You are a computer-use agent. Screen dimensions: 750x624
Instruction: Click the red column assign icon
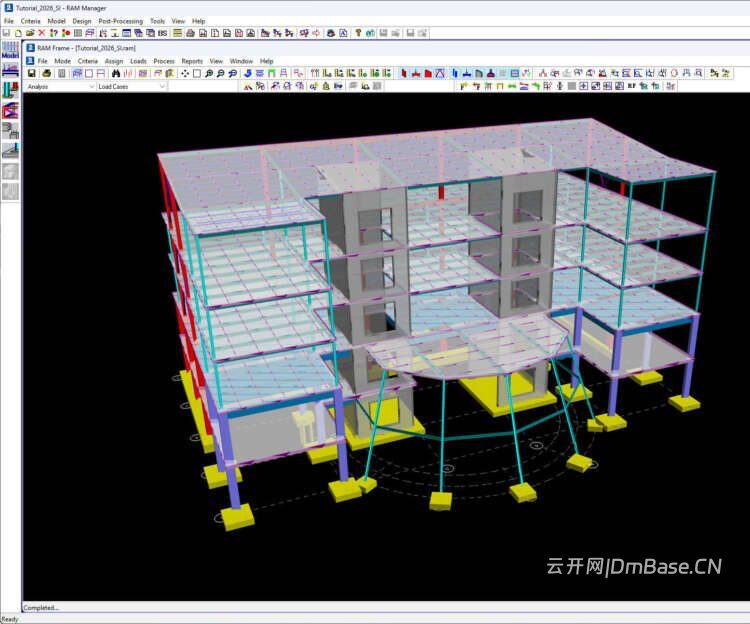[x=404, y=73]
